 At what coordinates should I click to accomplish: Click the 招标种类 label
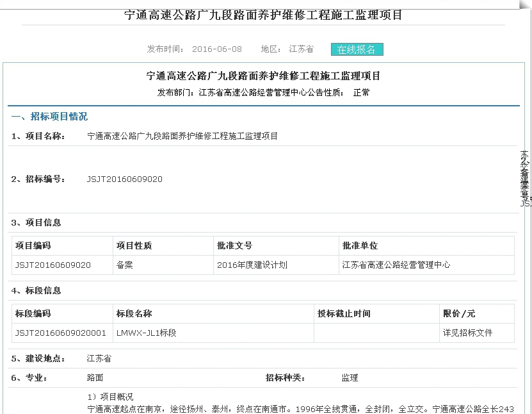click(x=285, y=377)
